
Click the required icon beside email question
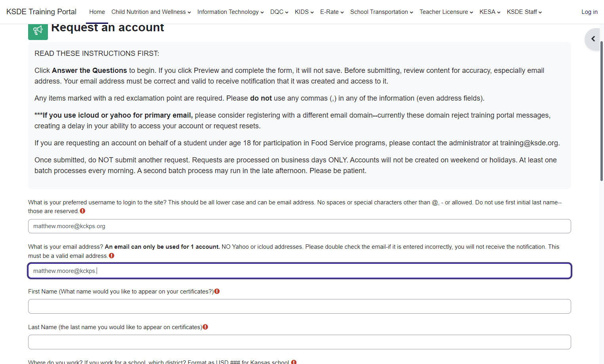click(112, 256)
